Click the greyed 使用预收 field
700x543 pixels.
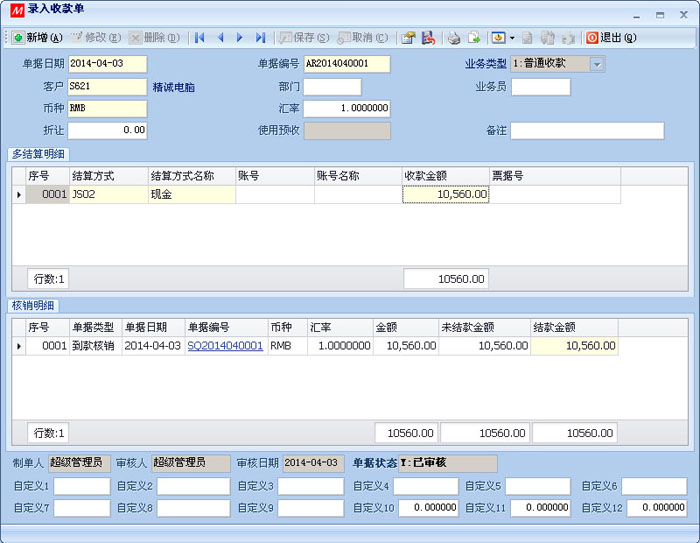(347, 131)
